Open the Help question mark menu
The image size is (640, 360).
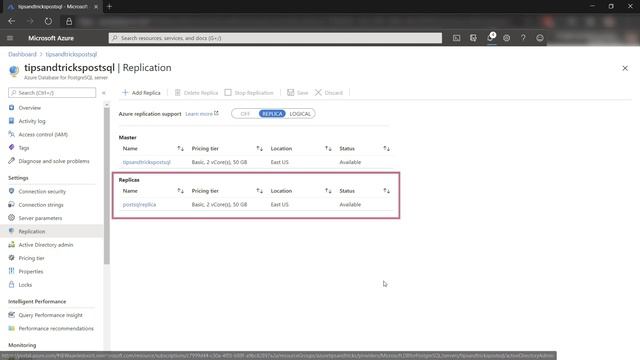tap(523, 38)
